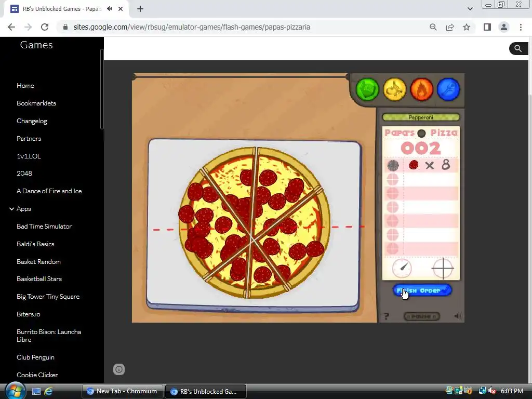Screen dimensions: 532x399
Task: Open the profile avatar menu
Action: point(504,27)
